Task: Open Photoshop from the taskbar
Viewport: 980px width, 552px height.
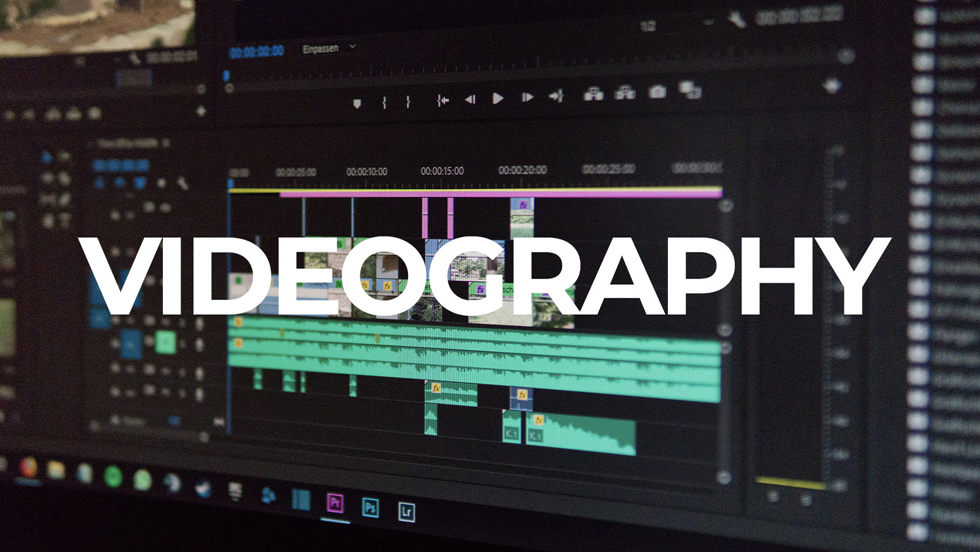Action: [371, 507]
